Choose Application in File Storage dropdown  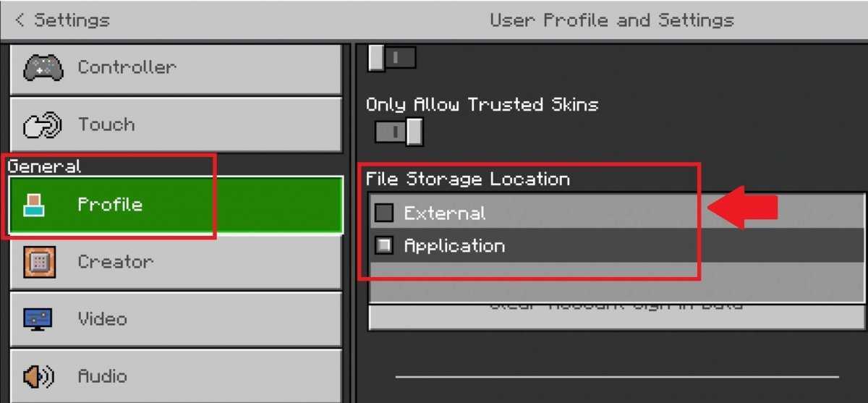point(617,246)
